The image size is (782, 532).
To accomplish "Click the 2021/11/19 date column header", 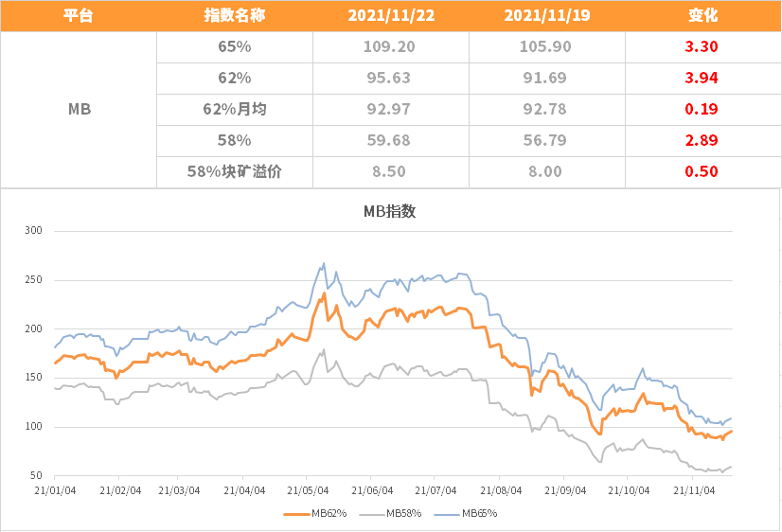I will (x=546, y=16).
